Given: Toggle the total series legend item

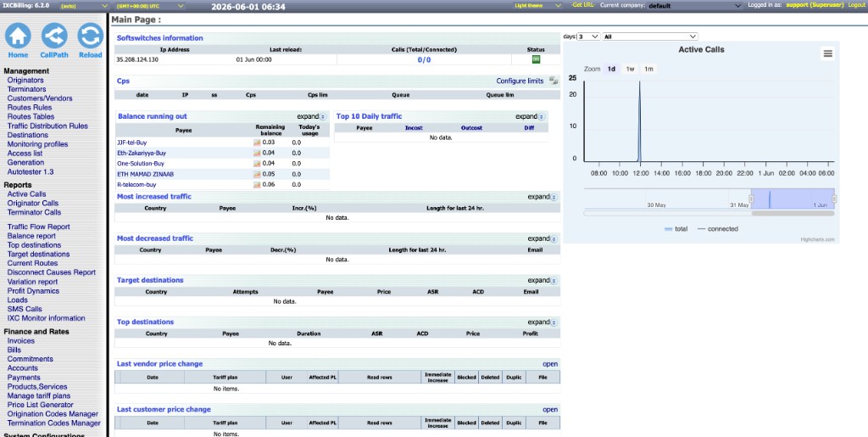Looking at the screenshot, I should tap(676, 229).
